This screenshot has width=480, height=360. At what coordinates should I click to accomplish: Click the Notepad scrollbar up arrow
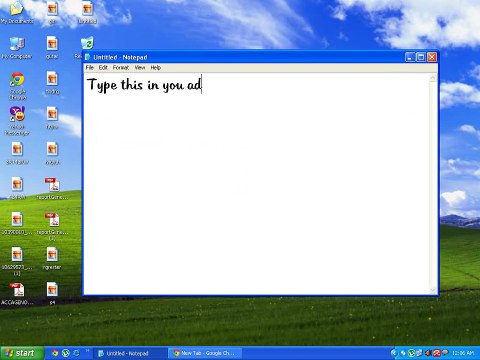(x=433, y=78)
